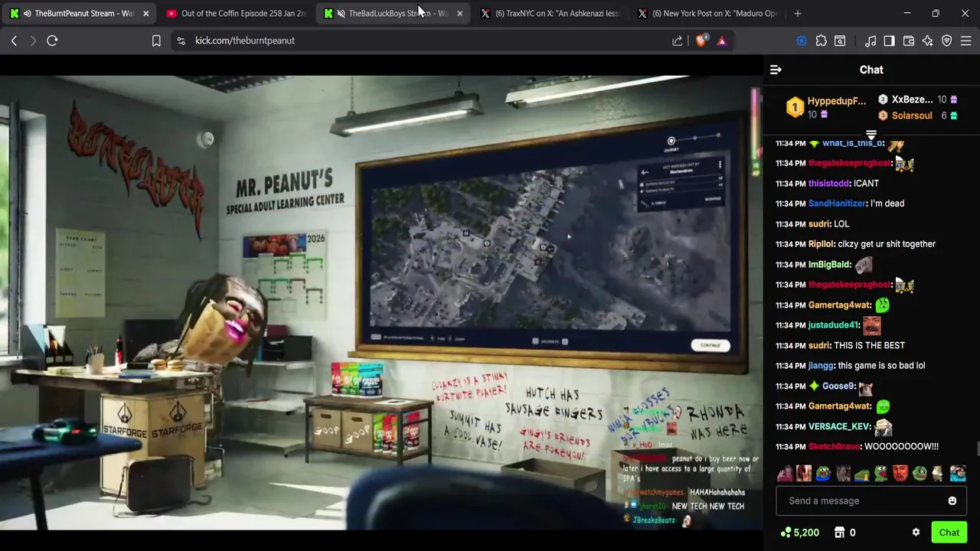Unmute the TheBadLuckBoys tab audio icon
980x551 pixels.
tap(341, 13)
